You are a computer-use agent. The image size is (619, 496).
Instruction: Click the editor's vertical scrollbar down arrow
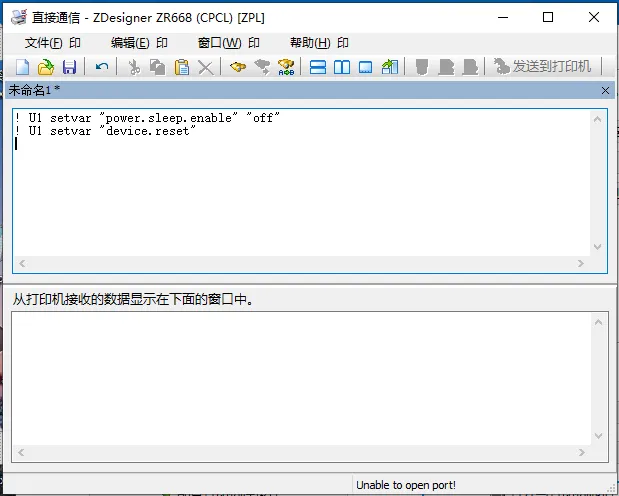click(x=598, y=246)
